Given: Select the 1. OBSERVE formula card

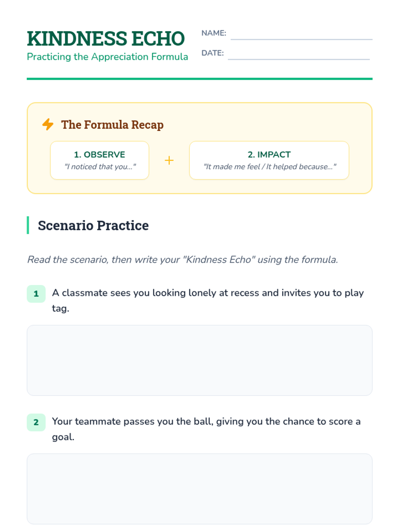Looking at the screenshot, I should point(99,160).
